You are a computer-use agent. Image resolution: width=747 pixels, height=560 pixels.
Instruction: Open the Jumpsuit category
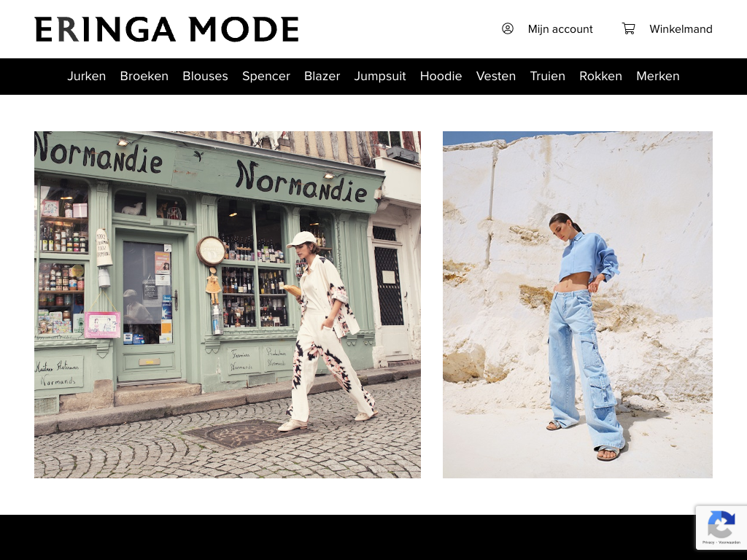pos(379,76)
